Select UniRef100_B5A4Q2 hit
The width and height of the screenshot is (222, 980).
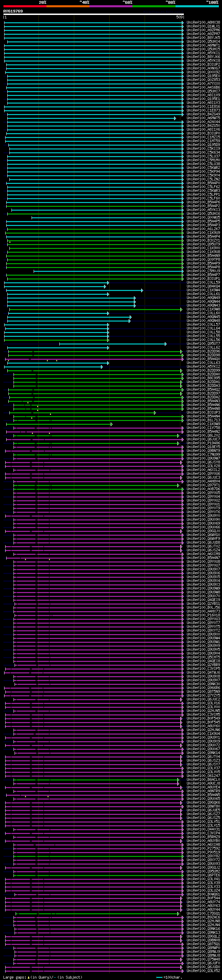(203, 390)
